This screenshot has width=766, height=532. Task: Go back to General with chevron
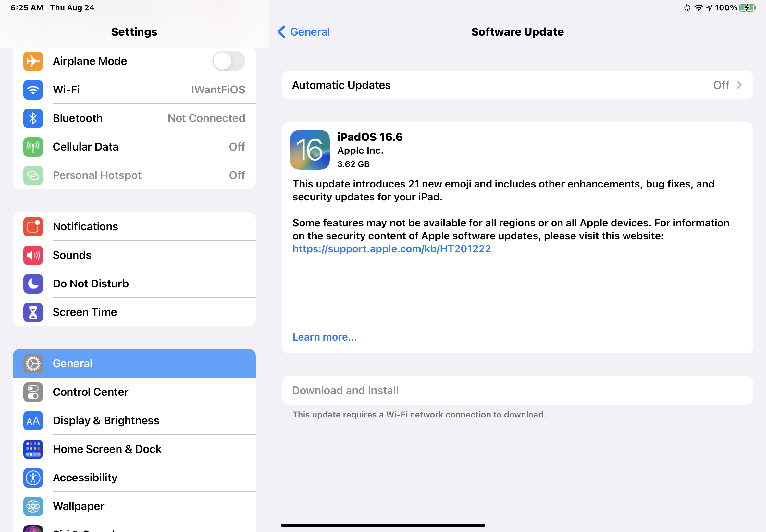[281, 32]
